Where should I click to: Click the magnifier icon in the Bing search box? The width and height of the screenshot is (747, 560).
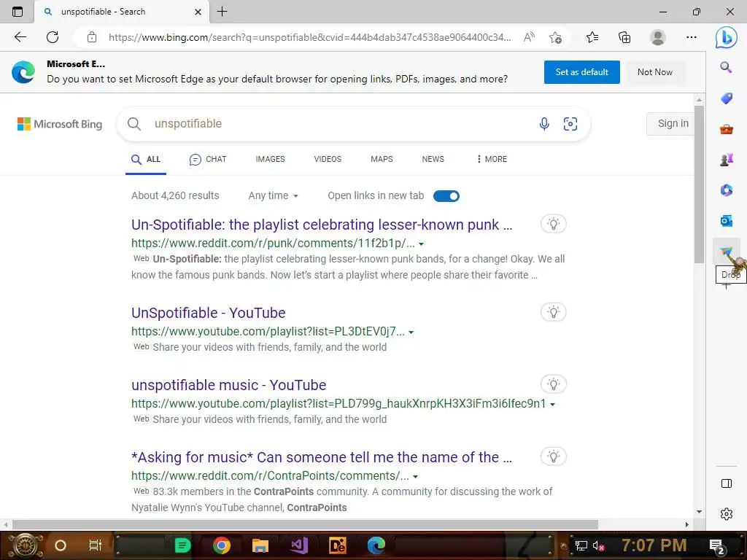[x=134, y=124]
